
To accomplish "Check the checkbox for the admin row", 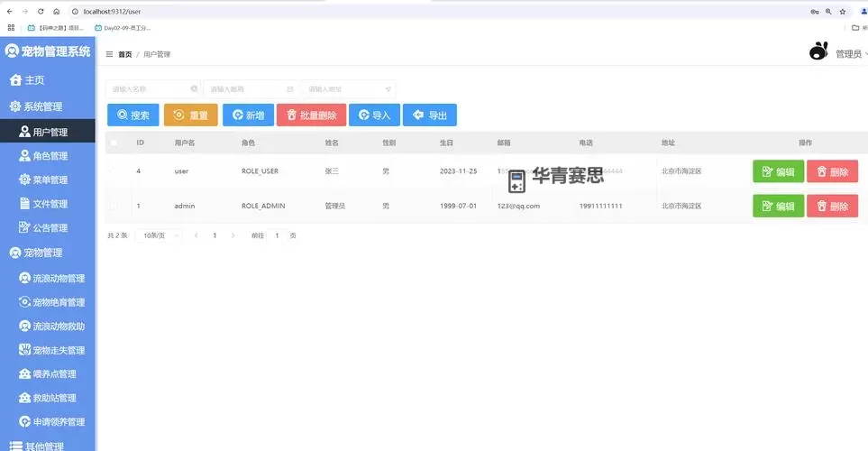I will [x=114, y=206].
